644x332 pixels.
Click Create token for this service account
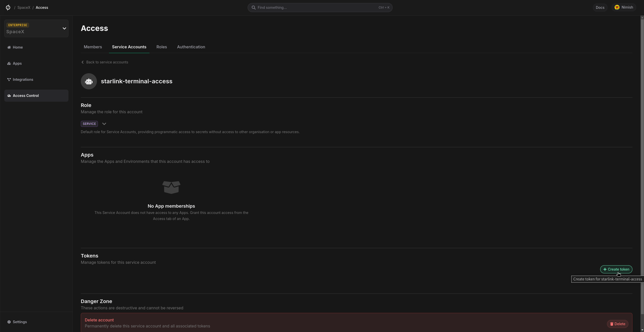click(616, 269)
